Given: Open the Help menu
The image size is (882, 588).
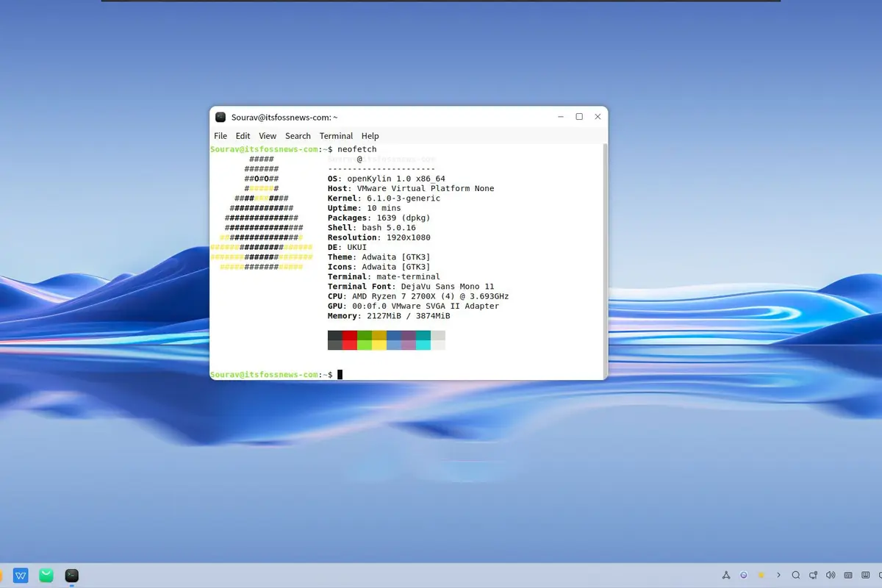Looking at the screenshot, I should (370, 136).
